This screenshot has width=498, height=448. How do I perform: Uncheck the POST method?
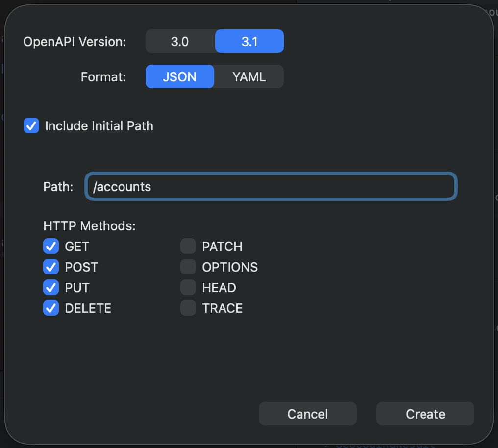[x=50, y=267]
